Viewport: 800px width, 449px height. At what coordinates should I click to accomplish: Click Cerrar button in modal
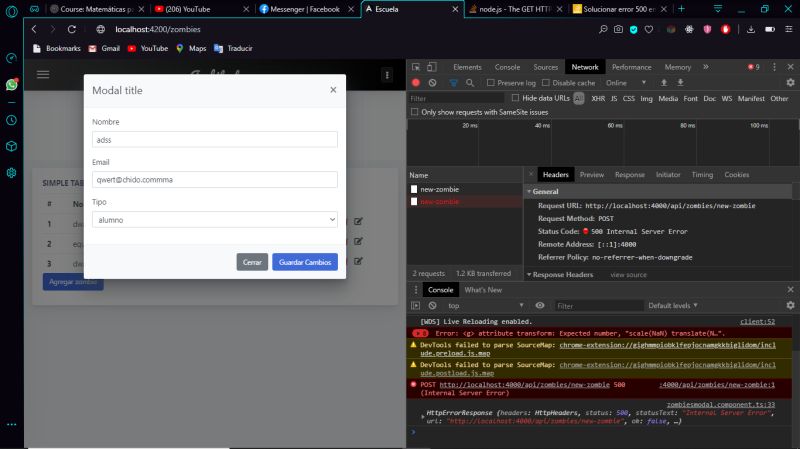coord(252,262)
